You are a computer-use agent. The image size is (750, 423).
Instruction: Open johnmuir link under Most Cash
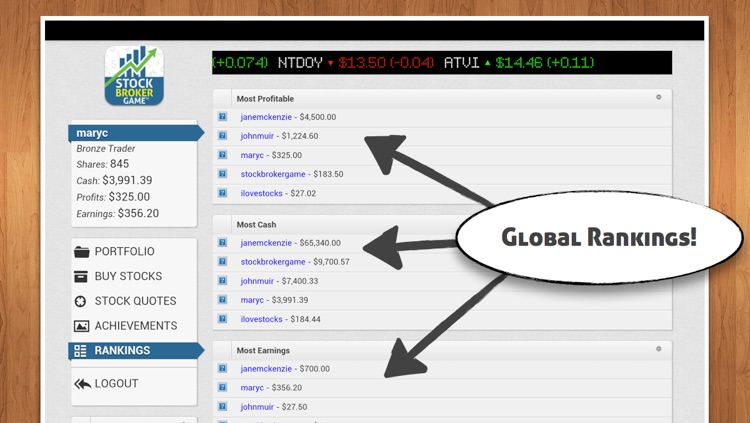[x=257, y=281]
